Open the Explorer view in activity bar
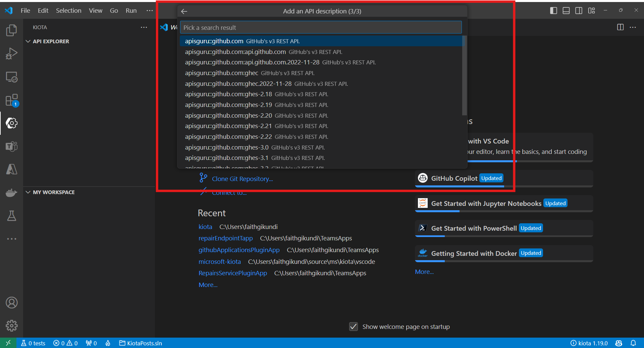 11,30
